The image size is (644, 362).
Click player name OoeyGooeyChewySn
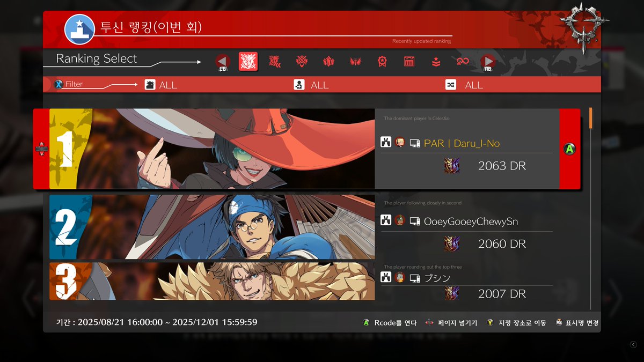point(471,220)
